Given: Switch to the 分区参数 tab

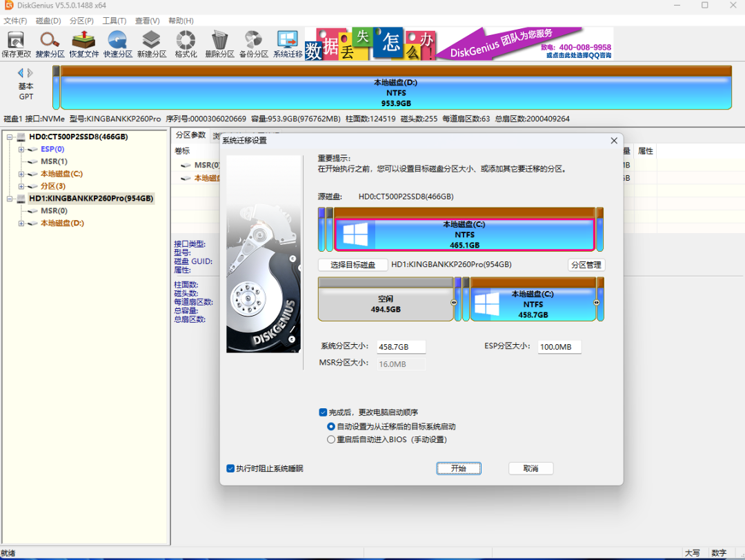Looking at the screenshot, I should tap(190, 135).
